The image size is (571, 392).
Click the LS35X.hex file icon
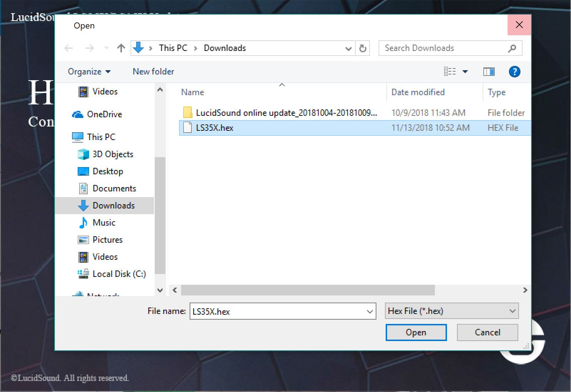click(187, 128)
